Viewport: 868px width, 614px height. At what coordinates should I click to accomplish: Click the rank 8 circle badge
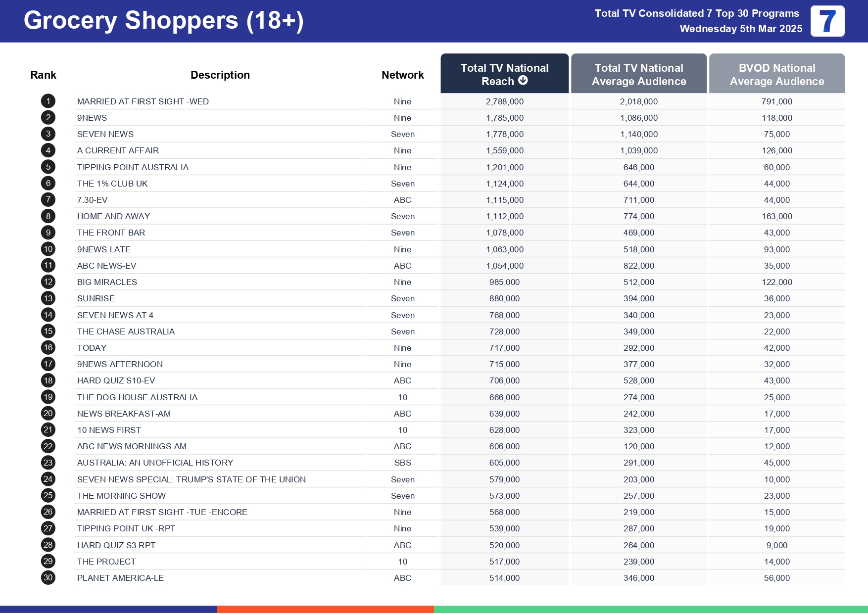(x=48, y=216)
